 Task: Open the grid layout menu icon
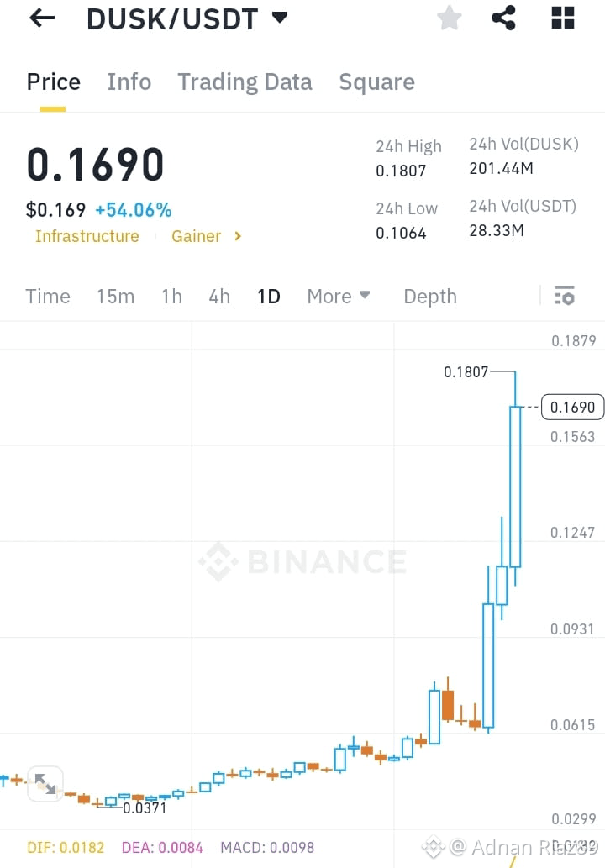(563, 18)
